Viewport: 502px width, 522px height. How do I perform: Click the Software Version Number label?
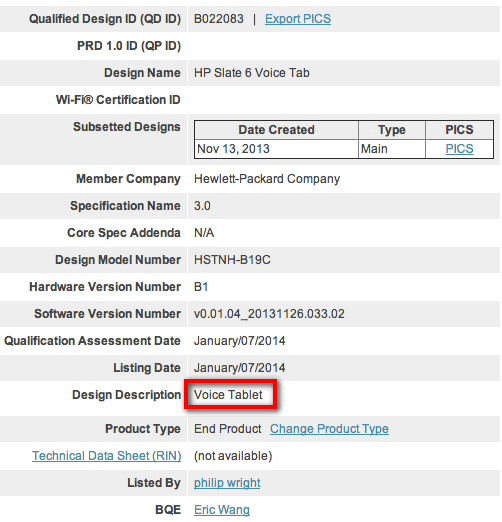(108, 314)
